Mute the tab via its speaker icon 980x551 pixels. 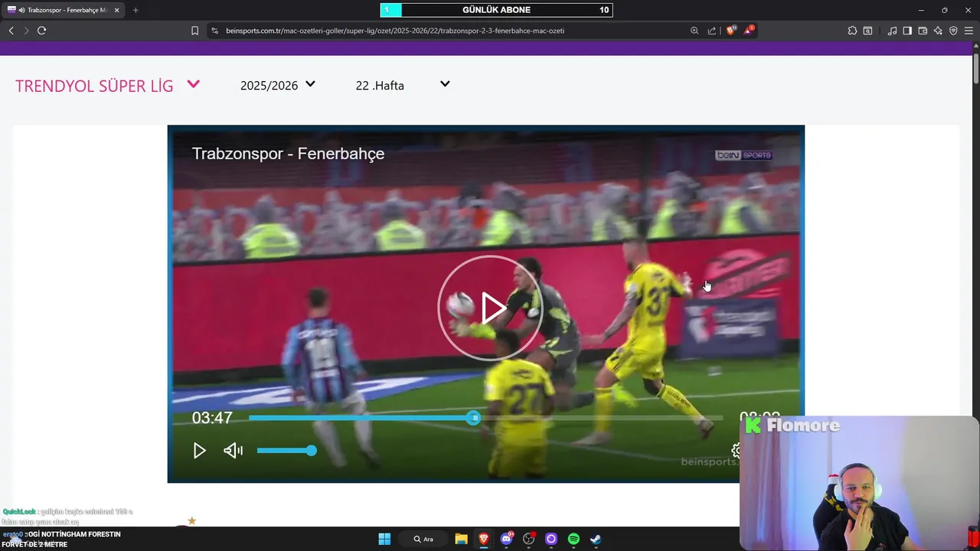click(22, 10)
